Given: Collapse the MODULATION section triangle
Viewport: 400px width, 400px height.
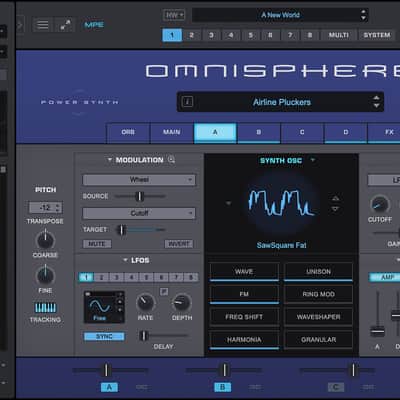Looking at the screenshot, I should tap(110, 160).
